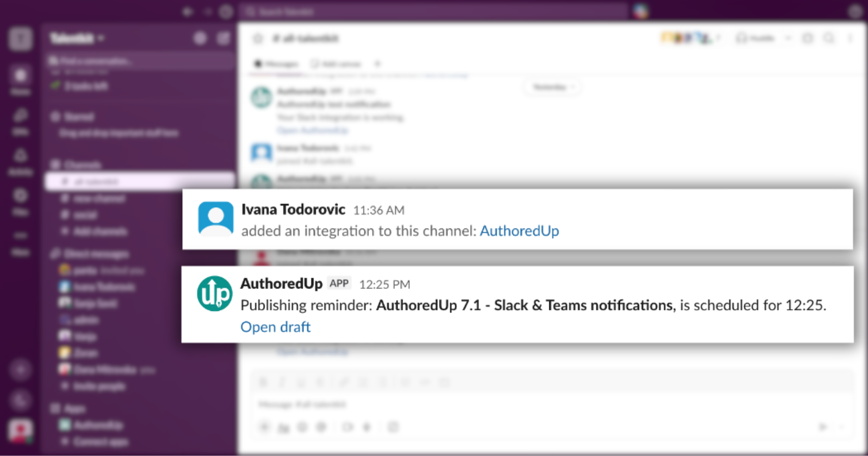This screenshot has height=456, width=868.
Task: Open the Talentkit workspace menu
Action: point(77,39)
